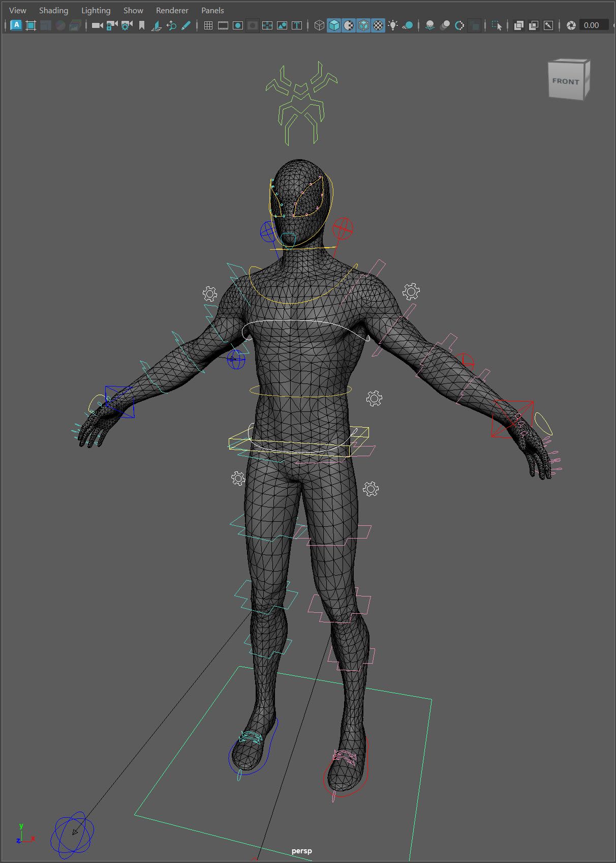Image resolution: width=616 pixels, height=863 pixels.
Task: Open the Shading menu
Action: (x=53, y=10)
